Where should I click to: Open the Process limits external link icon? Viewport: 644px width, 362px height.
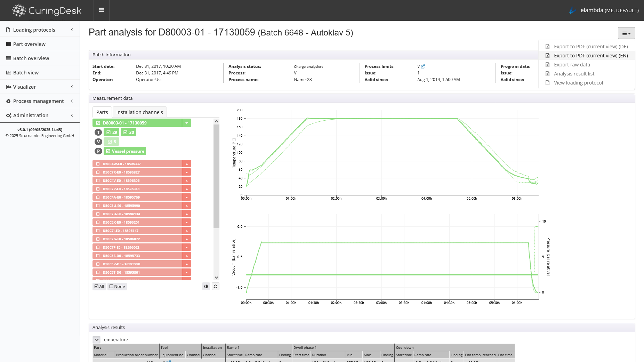click(x=423, y=66)
